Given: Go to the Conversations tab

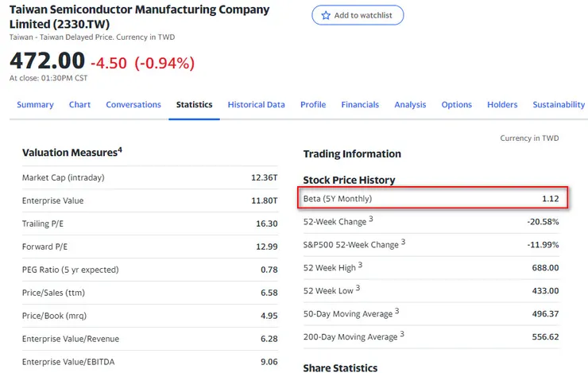Looking at the screenshot, I should 133,105.
